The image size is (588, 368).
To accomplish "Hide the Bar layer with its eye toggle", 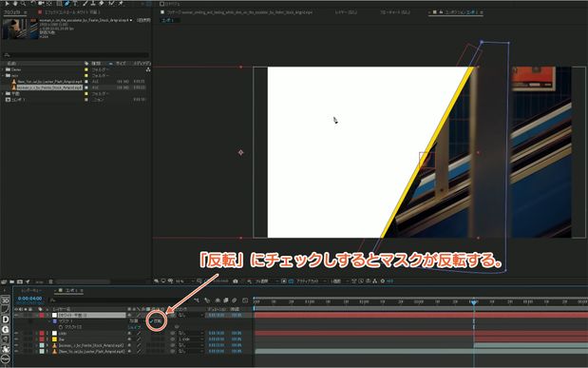I will [x=16, y=339].
